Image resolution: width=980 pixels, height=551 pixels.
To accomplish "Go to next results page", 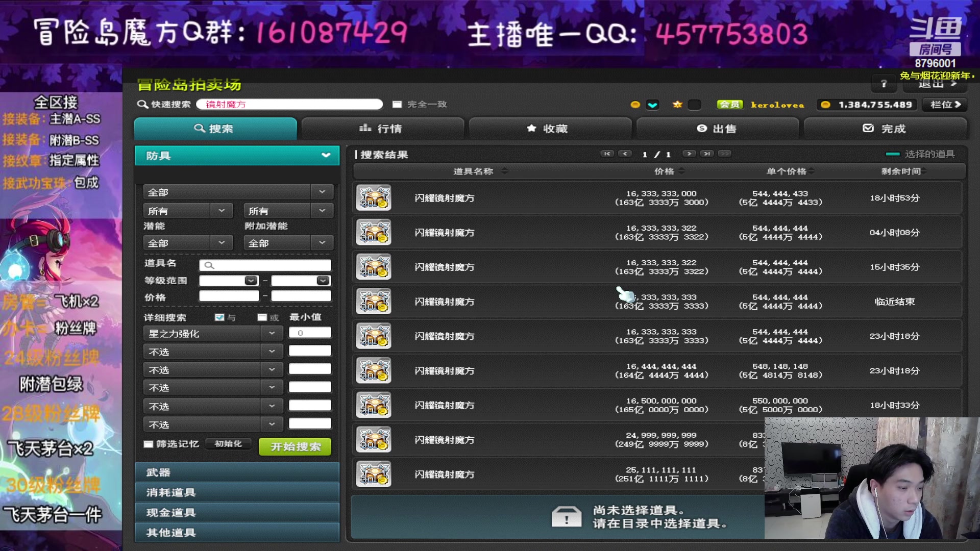I will click(x=689, y=154).
